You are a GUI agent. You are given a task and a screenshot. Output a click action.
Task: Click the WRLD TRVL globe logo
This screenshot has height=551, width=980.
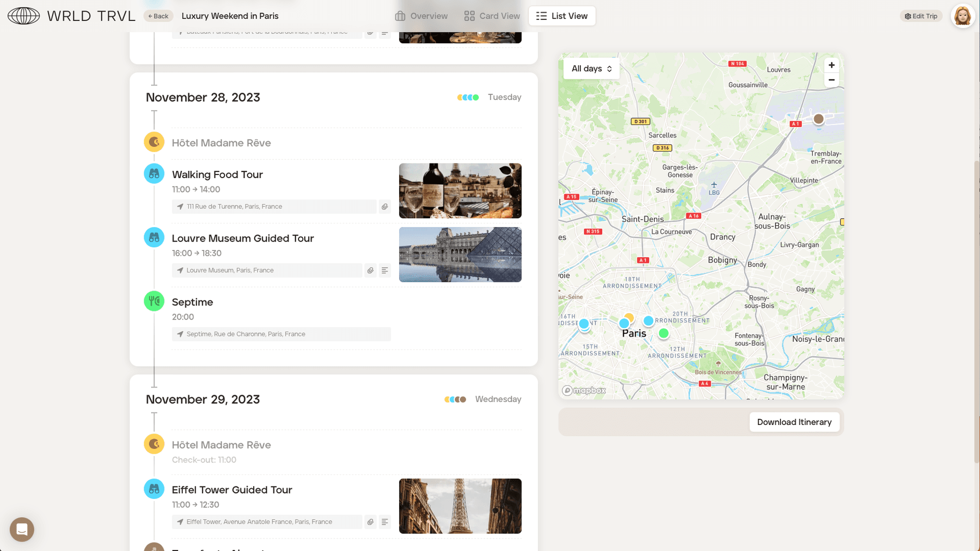(23, 16)
